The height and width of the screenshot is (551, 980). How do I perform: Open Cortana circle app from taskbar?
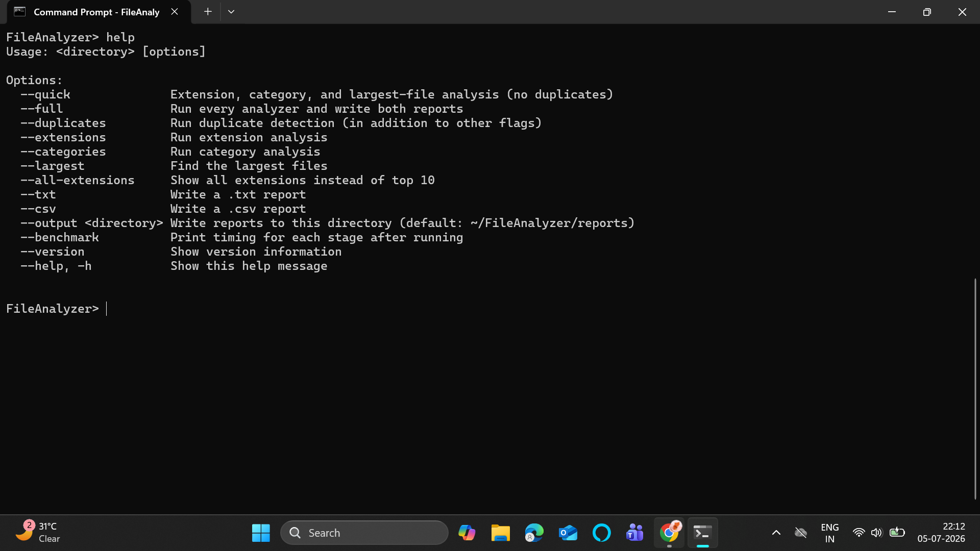[x=601, y=533]
